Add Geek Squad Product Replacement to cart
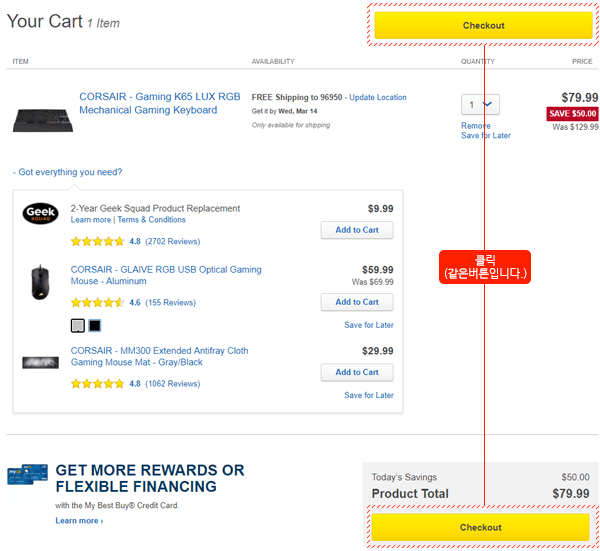600x551 pixels. [x=357, y=230]
